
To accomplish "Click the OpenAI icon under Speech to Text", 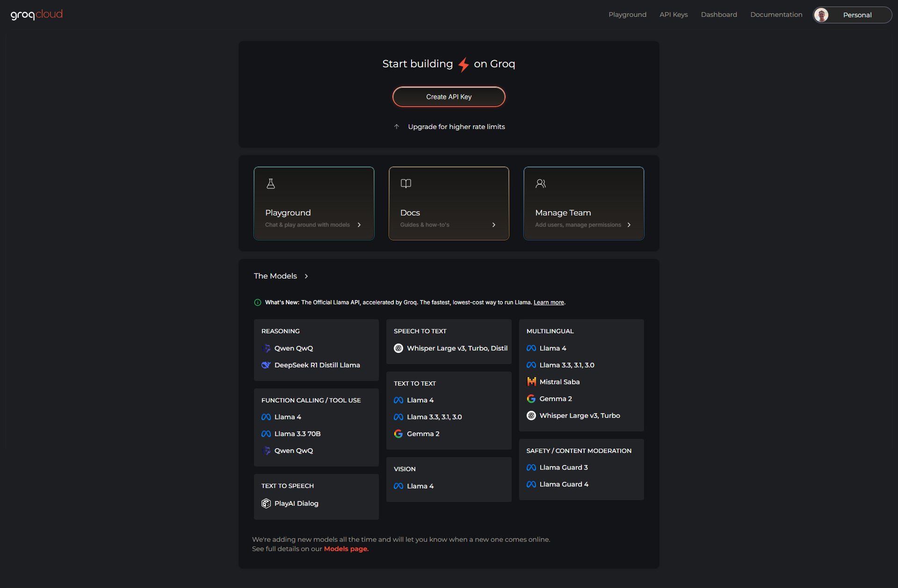I will (398, 348).
